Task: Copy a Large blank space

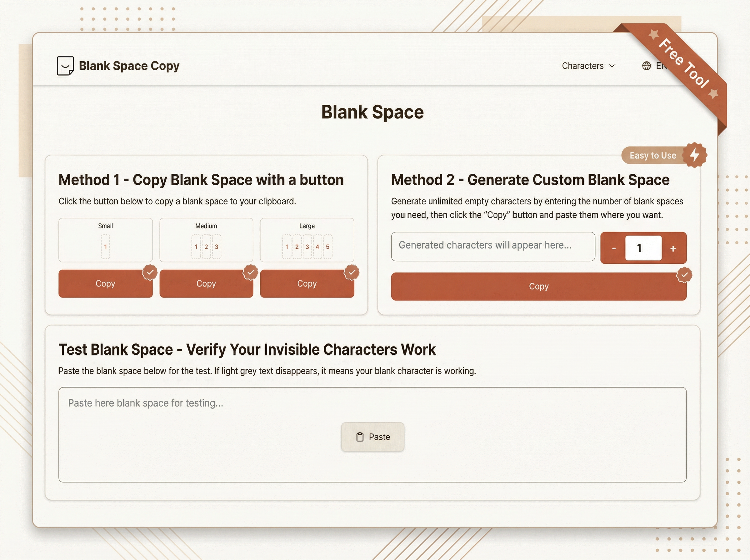Action: [x=307, y=284]
